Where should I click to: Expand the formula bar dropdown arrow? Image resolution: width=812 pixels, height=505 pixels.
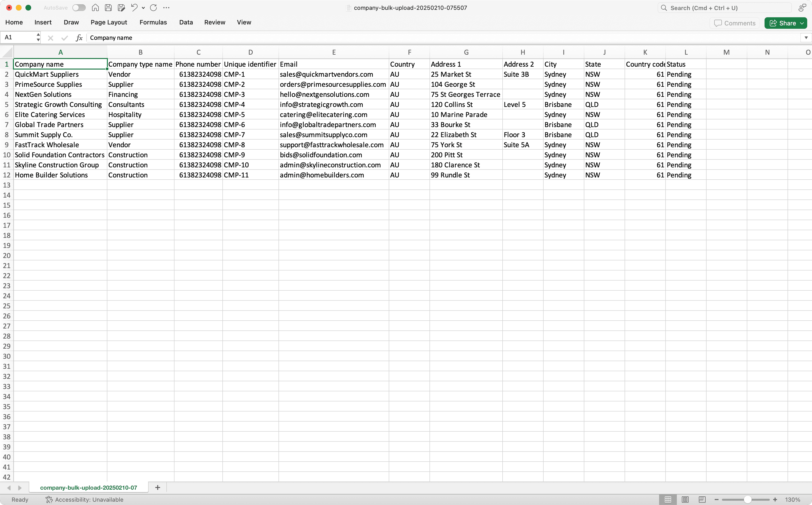(806, 37)
